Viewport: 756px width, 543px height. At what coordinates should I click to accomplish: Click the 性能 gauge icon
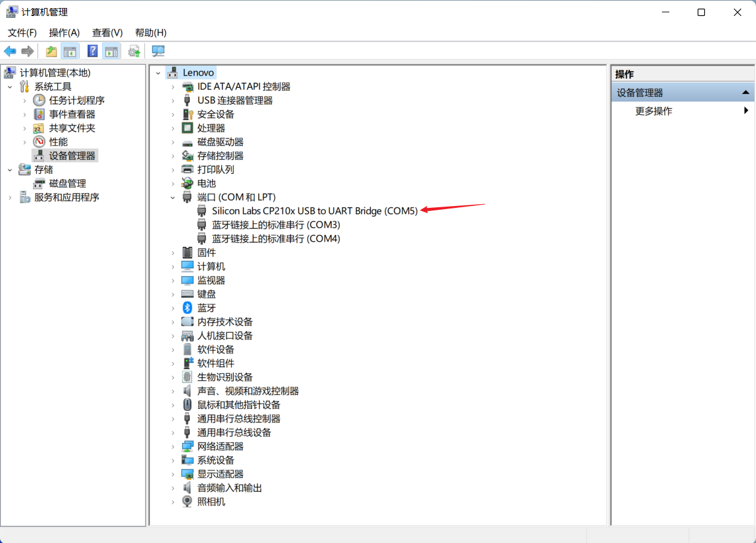coord(39,142)
